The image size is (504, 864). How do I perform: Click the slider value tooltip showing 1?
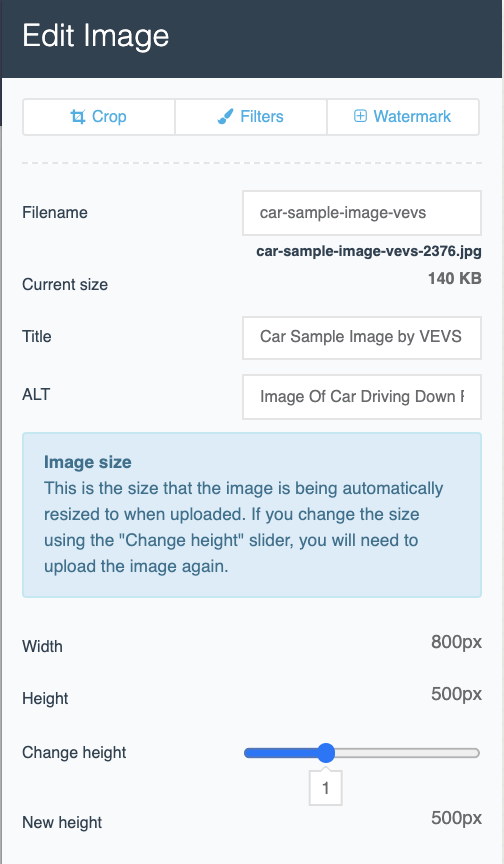(326, 788)
